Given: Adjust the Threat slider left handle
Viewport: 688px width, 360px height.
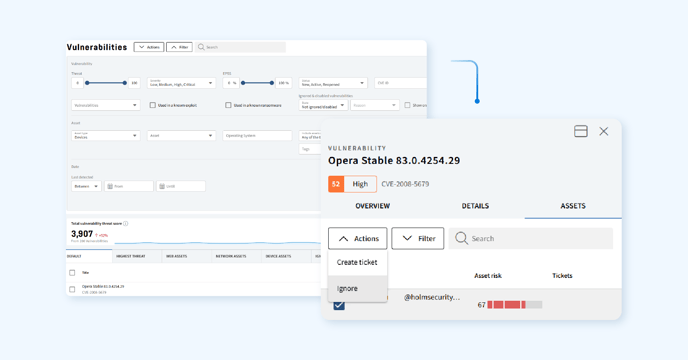Looking at the screenshot, I should point(87,83).
